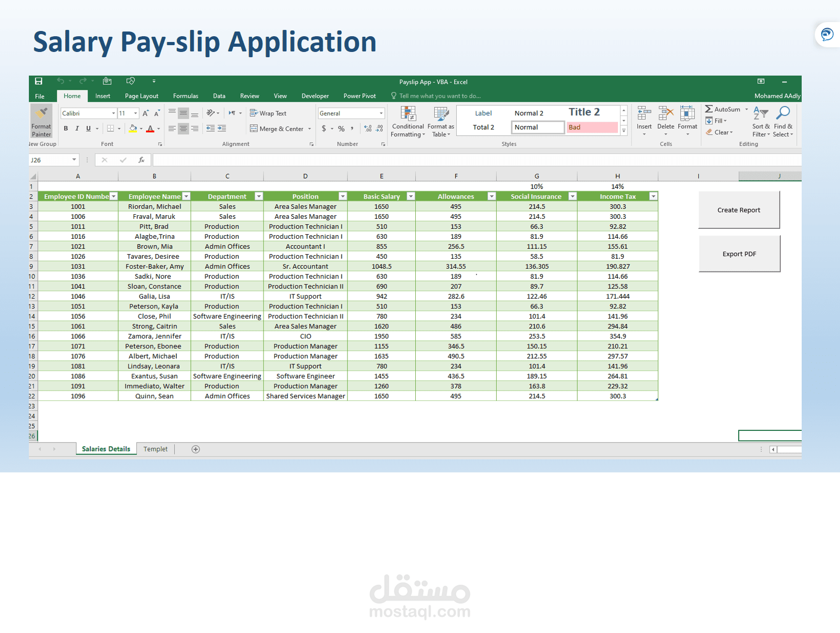Apply Merge & Center
This screenshot has height=633, width=840.
pyautogui.click(x=277, y=129)
